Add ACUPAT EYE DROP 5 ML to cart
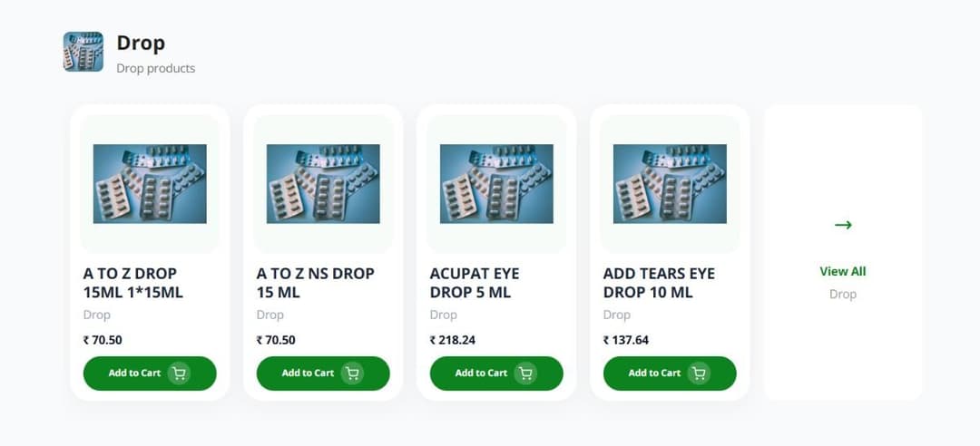This screenshot has width=980, height=446. pos(482,373)
